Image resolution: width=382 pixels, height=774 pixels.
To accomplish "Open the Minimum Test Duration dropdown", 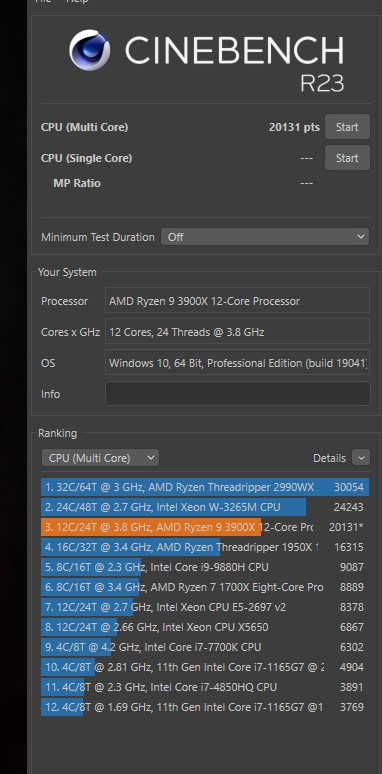I will [265, 237].
